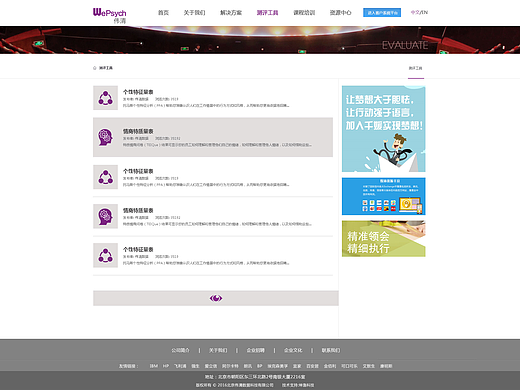Visit the 腾讯 friendly link
This screenshot has height=390, width=520.
(248, 366)
